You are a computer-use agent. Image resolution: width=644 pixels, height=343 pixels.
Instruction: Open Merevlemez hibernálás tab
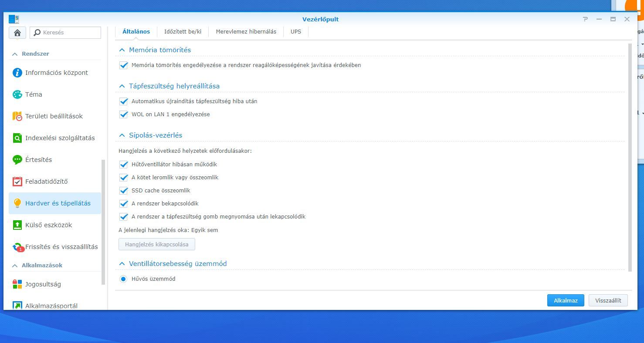click(246, 32)
